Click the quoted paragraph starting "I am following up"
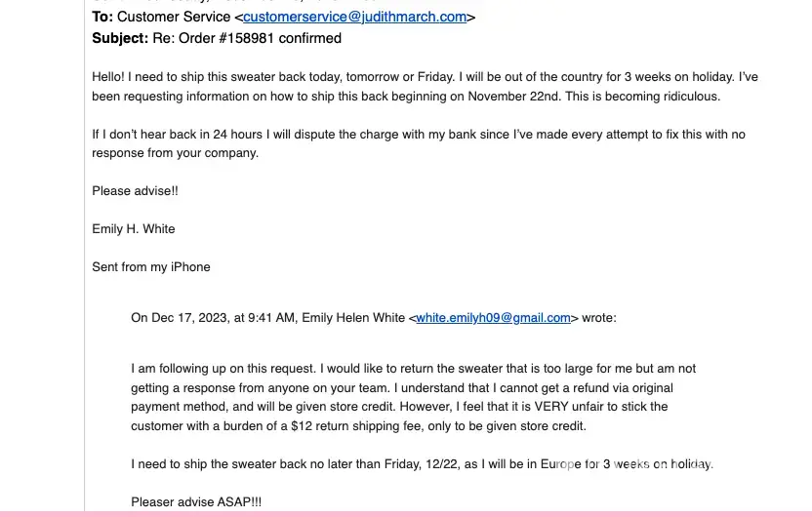Screen dimensions: 812x517 coord(413,369)
